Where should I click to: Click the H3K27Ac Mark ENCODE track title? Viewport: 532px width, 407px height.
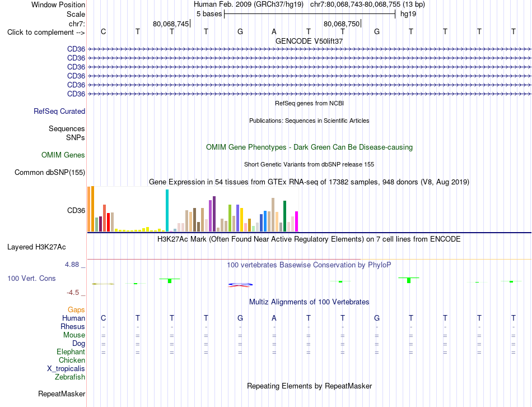(x=309, y=239)
